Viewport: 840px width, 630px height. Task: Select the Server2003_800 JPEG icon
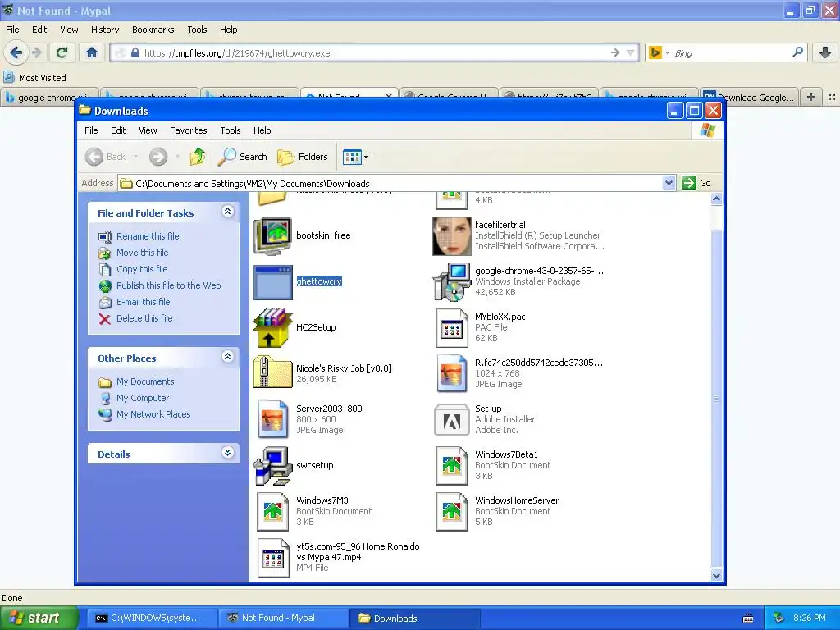(x=272, y=419)
